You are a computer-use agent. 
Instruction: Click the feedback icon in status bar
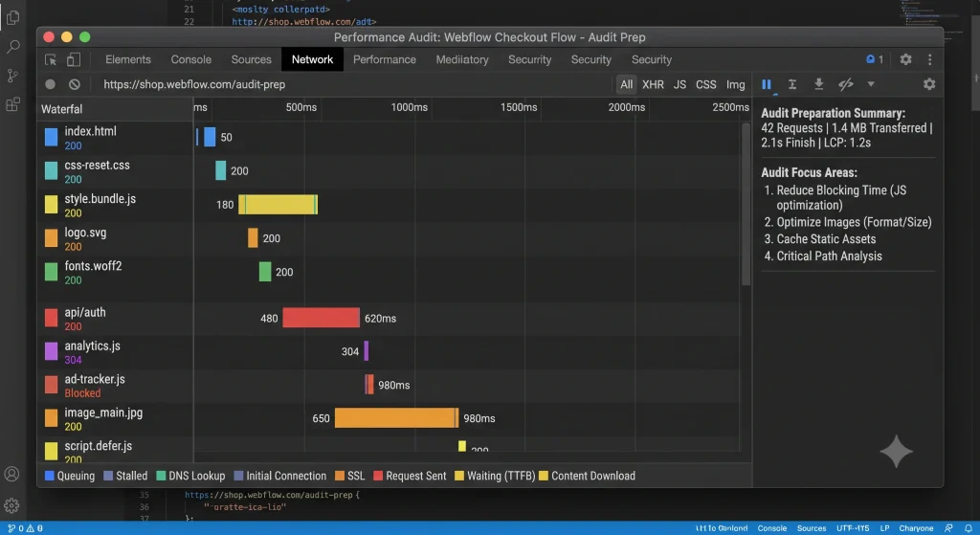pyautogui.click(x=948, y=528)
